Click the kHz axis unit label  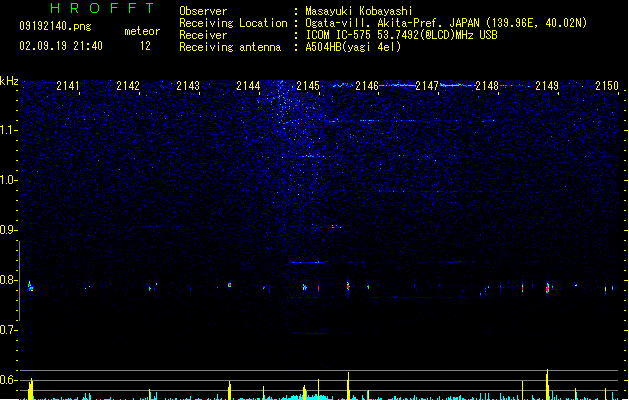[9, 81]
